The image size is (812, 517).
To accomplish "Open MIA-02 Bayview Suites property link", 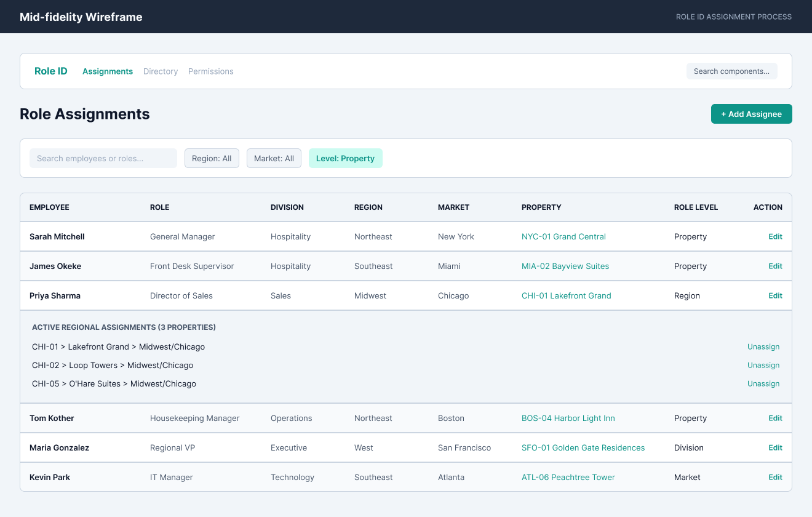I will [x=565, y=266].
